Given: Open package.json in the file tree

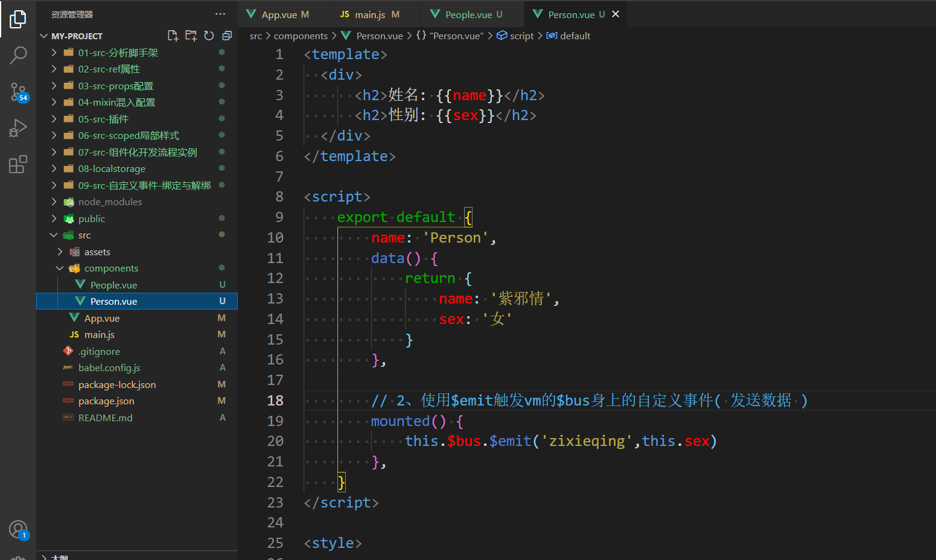Looking at the screenshot, I should [x=137, y=401].
